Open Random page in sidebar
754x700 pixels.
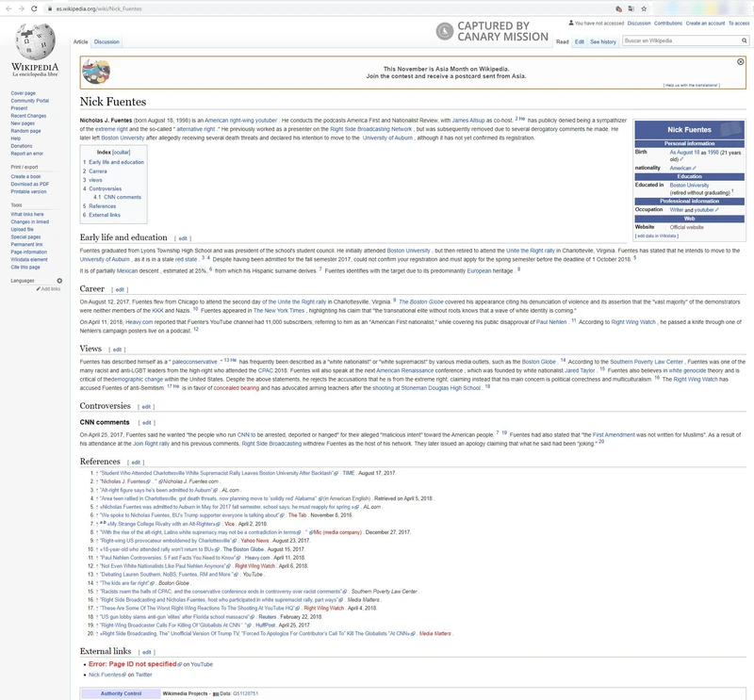25,131
